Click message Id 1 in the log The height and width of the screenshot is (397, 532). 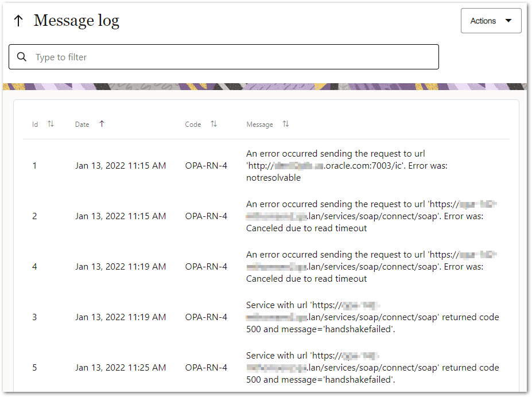click(34, 166)
